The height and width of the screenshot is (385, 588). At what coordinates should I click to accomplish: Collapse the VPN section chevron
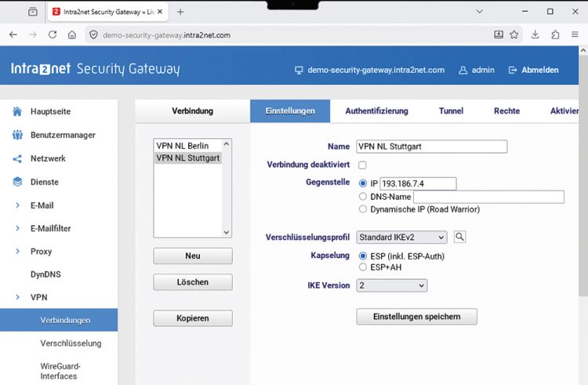pos(17,297)
